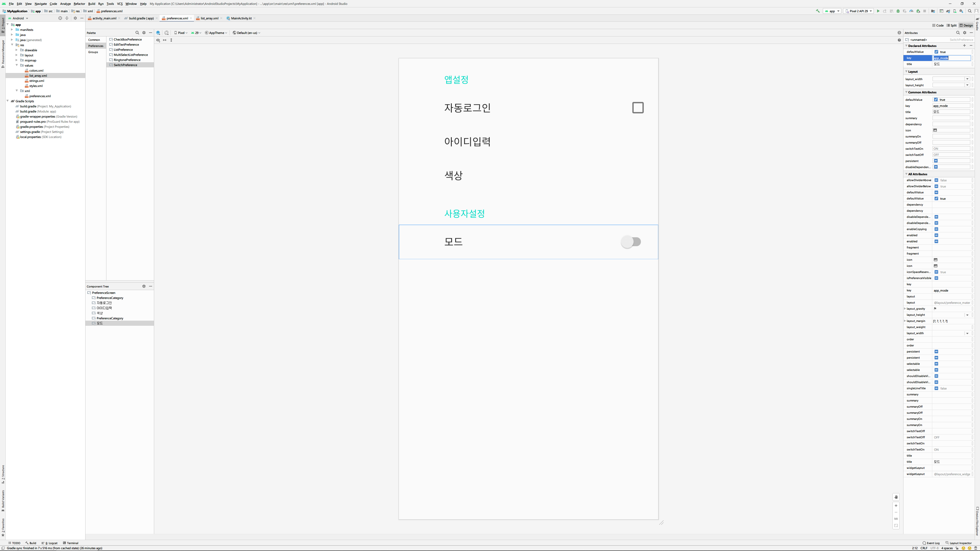Run the app with the green play icon
Viewport: 980px width, 551px height.
878,11
